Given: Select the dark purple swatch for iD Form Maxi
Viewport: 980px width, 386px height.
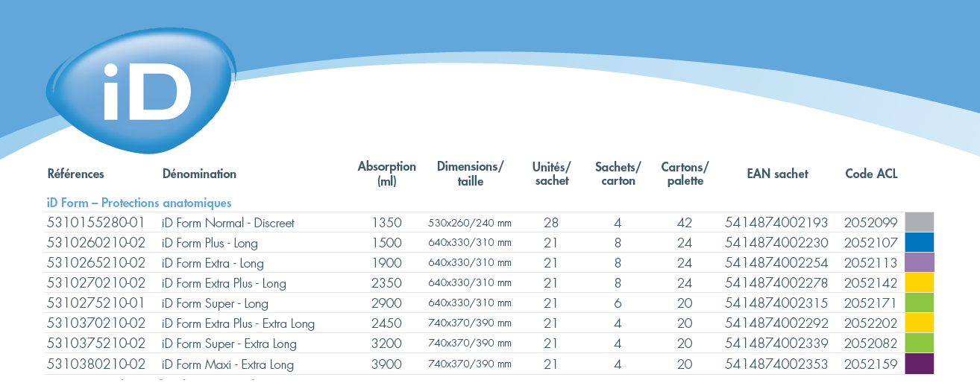Looking at the screenshot, I should (x=919, y=364).
